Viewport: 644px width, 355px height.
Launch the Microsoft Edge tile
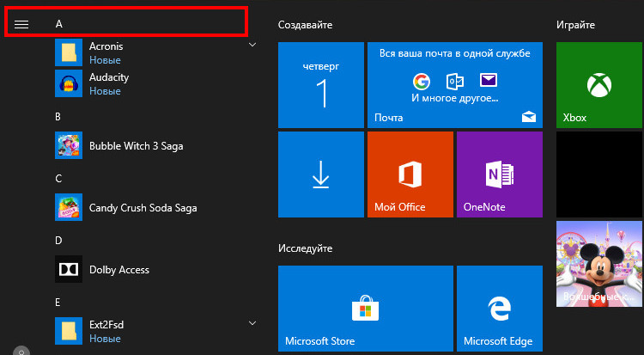pyautogui.click(x=500, y=309)
